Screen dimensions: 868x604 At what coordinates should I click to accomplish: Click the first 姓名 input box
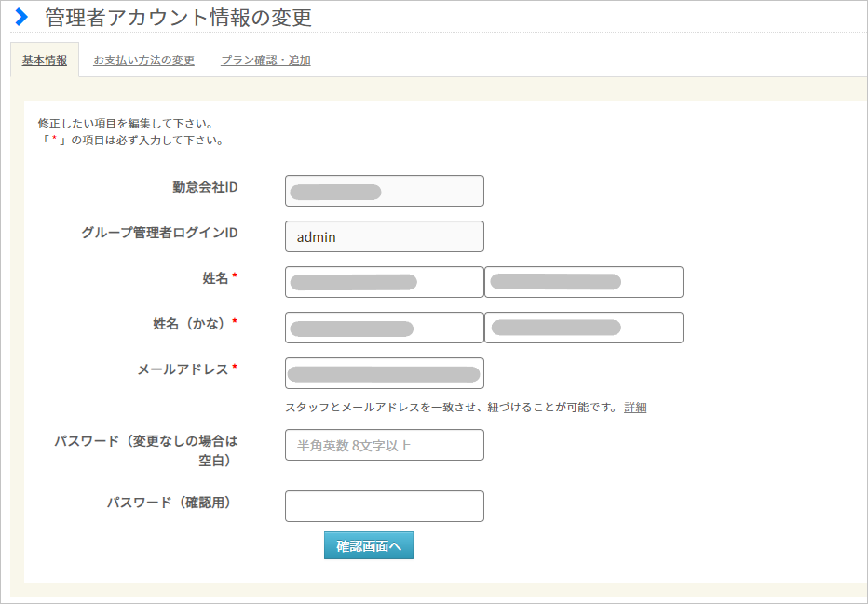tap(384, 282)
